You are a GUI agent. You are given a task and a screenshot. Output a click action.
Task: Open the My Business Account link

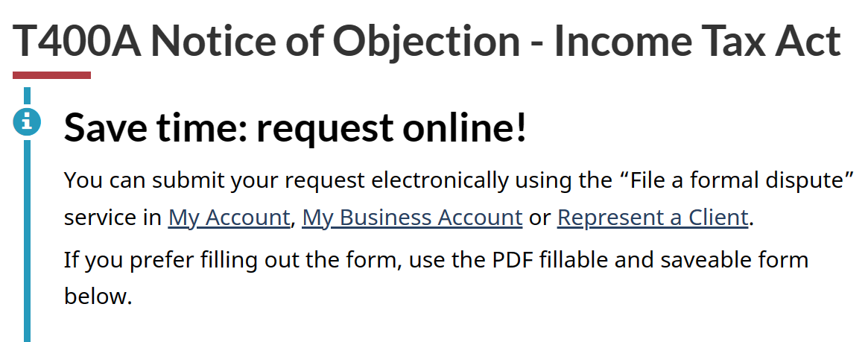(413, 218)
